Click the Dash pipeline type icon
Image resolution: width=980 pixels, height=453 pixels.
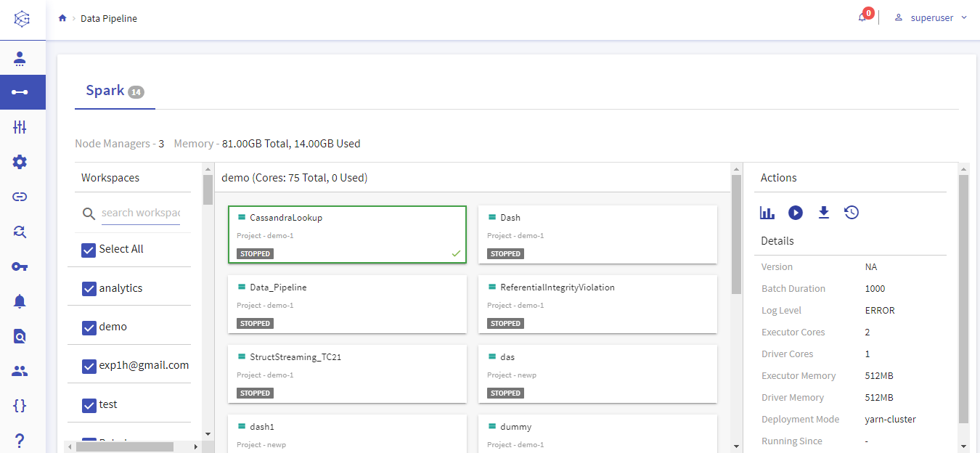click(x=491, y=217)
